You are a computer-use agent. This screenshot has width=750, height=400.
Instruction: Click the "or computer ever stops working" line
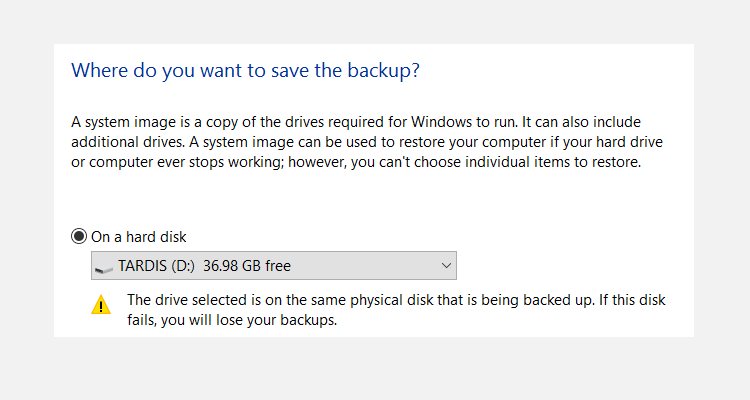[x=356, y=162]
